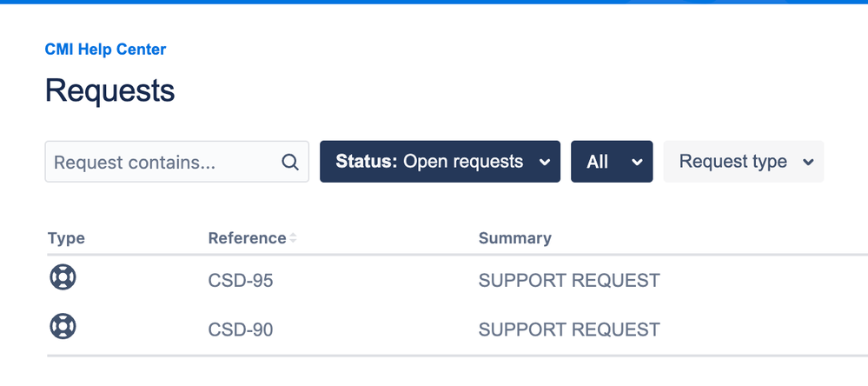Click the Type column header
The image size is (868, 386).
[x=66, y=238]
